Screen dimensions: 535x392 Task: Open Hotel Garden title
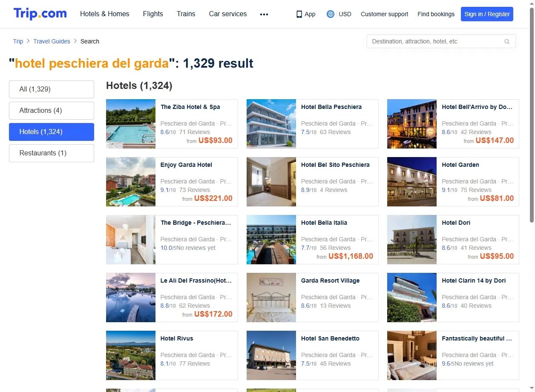click(460, 165)
